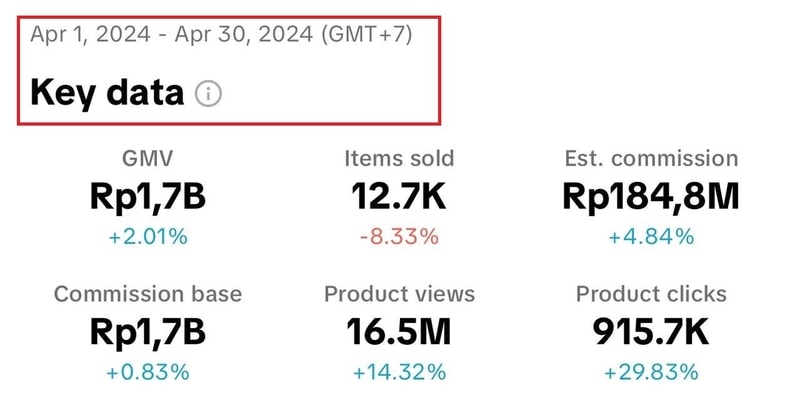Image resolution: width=800 pixels, height=403 pixels.
Task: Click the 12.7K items sold value
Action: 399,197
